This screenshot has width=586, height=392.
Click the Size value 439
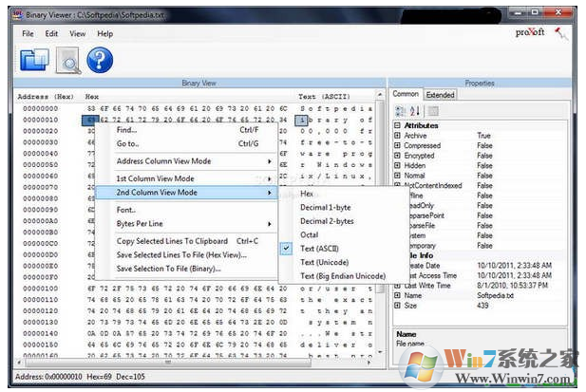tap(482, 306)
